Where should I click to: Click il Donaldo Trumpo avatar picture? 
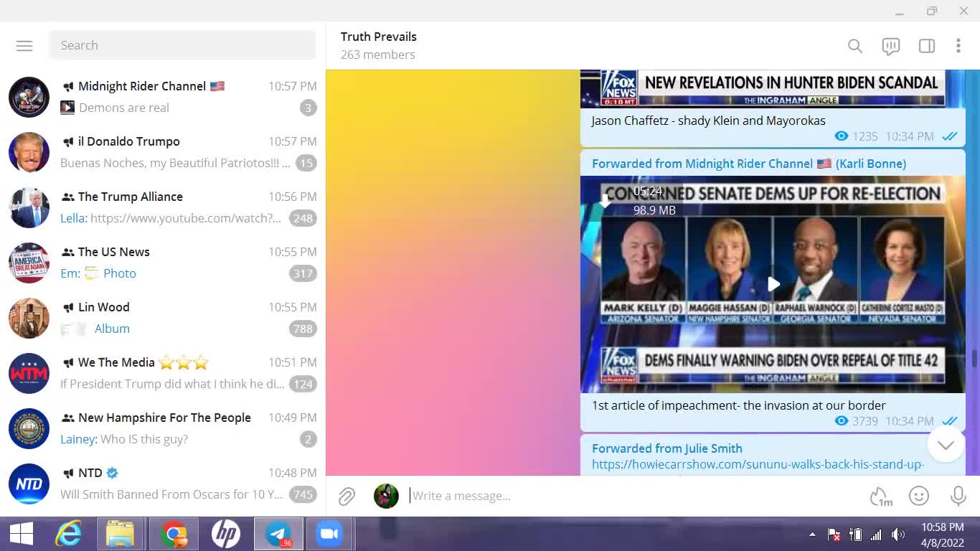pos(29,152)
